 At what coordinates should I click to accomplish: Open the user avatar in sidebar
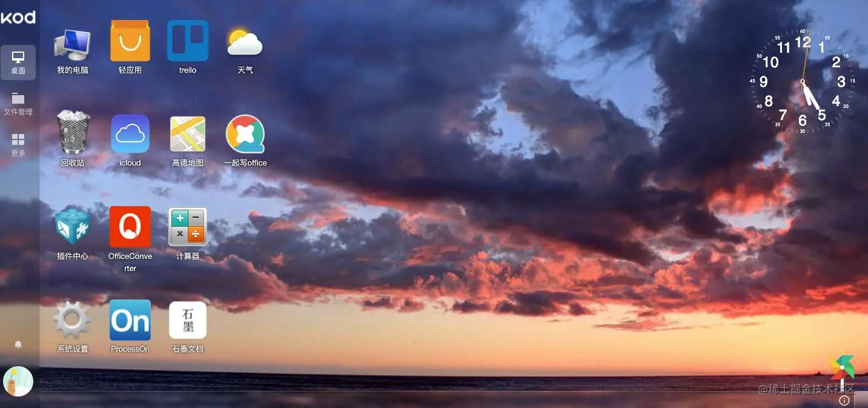point(18,381)
